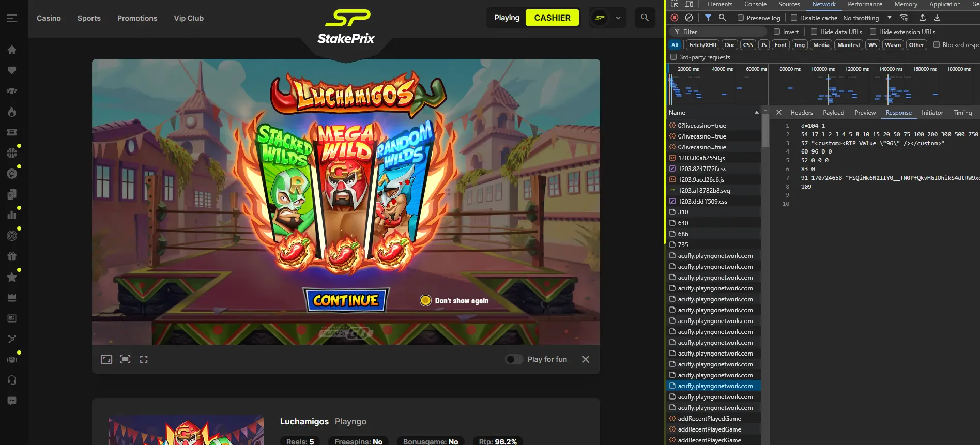980x445 pixels.
Task: Enable Disable cache checkbox
Action: 794,18
